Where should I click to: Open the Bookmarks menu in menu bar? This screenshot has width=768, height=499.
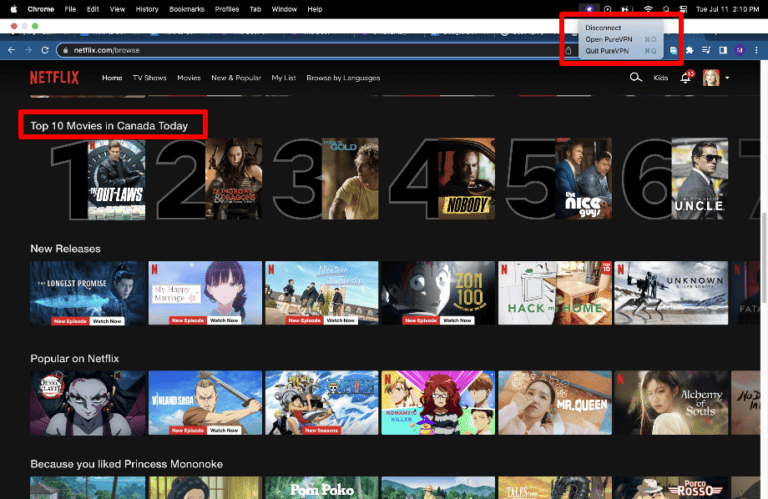185,9
